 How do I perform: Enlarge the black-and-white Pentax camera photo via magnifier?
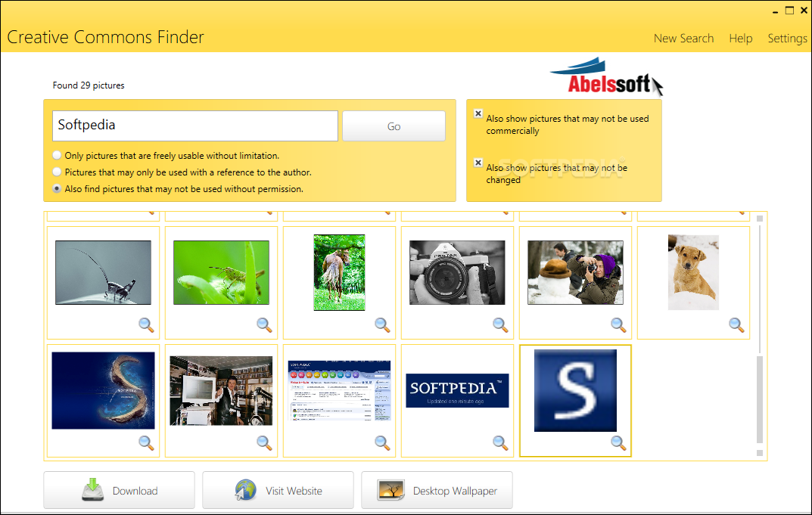coord(501,325)
